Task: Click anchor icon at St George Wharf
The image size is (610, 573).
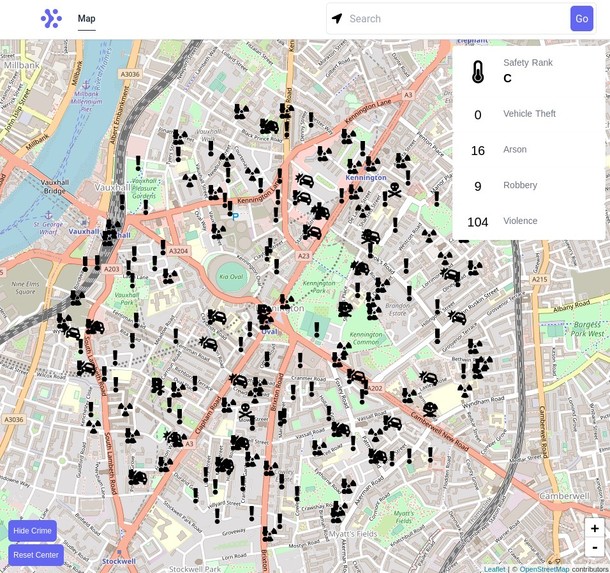Action: [x=48, y=215]
